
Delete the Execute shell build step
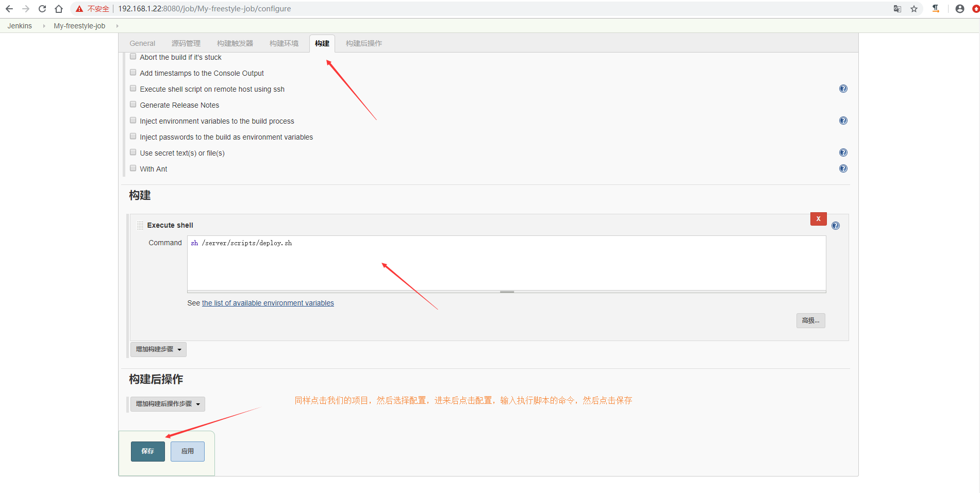click(819, 219)
